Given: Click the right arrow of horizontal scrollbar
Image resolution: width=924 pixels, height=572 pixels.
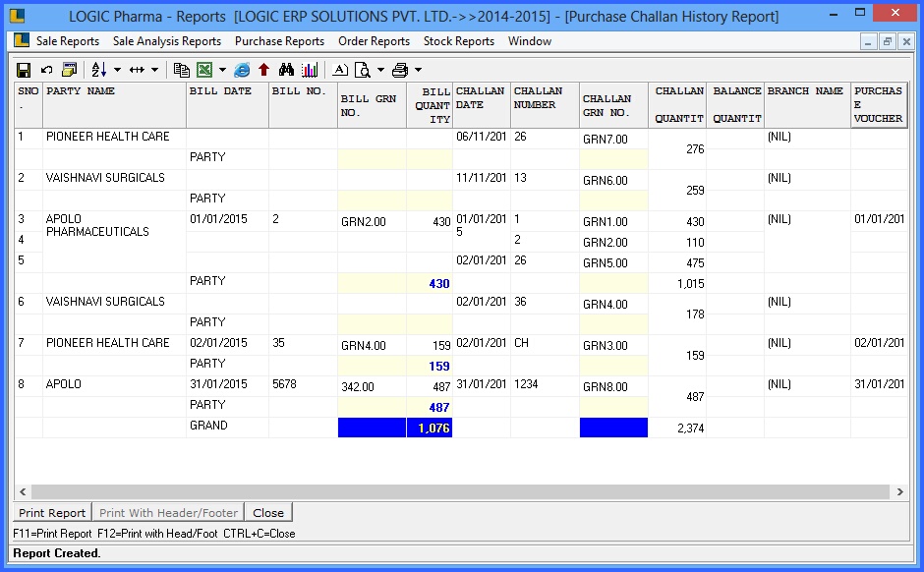Looking at the screenshot, I should 899,491.
